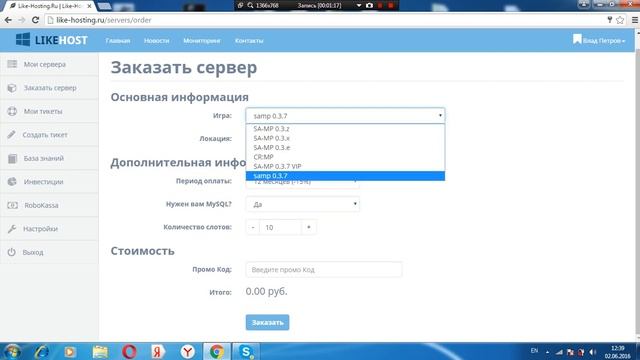The height and width of the screenshot is (360, 640).
Task: Decrease slot count with minus button
Action: [253, 227]
